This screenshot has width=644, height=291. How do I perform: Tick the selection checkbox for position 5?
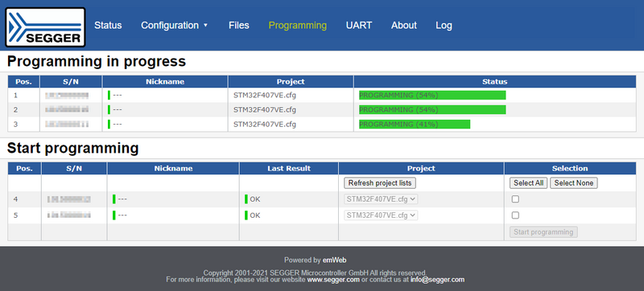(x=515, y=215)
